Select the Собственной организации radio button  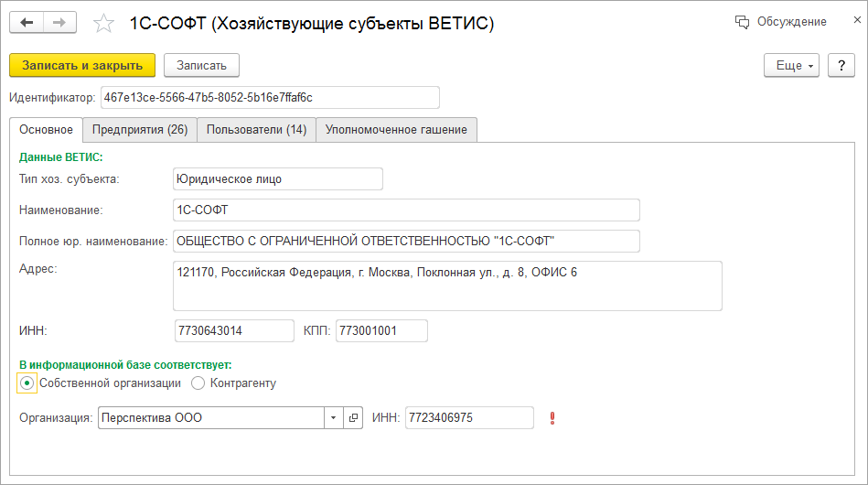coord(27,383)
